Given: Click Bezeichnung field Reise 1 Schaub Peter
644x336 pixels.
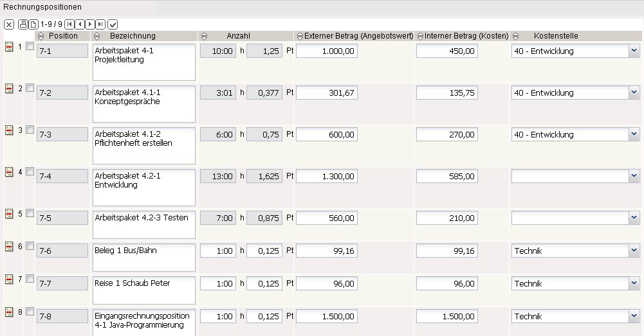Looking at the screenshot, I should (x=144, y=290).
